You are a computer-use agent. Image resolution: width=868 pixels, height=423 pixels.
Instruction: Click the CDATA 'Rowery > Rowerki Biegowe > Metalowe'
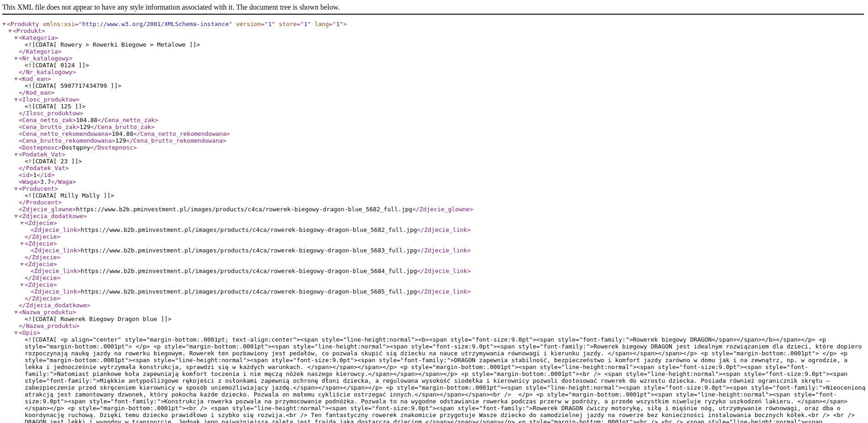click(112, 45)
